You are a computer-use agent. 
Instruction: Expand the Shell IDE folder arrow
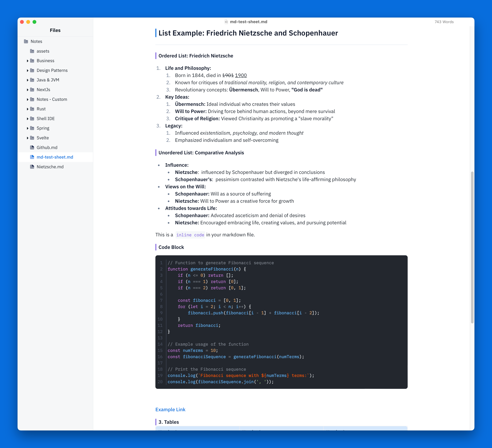tap(28, 119)
